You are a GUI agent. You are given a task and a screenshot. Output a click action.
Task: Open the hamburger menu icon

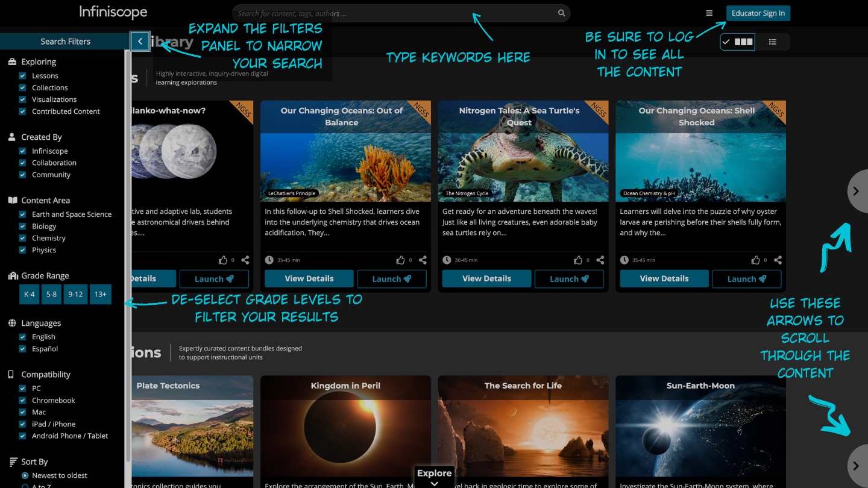709,13
